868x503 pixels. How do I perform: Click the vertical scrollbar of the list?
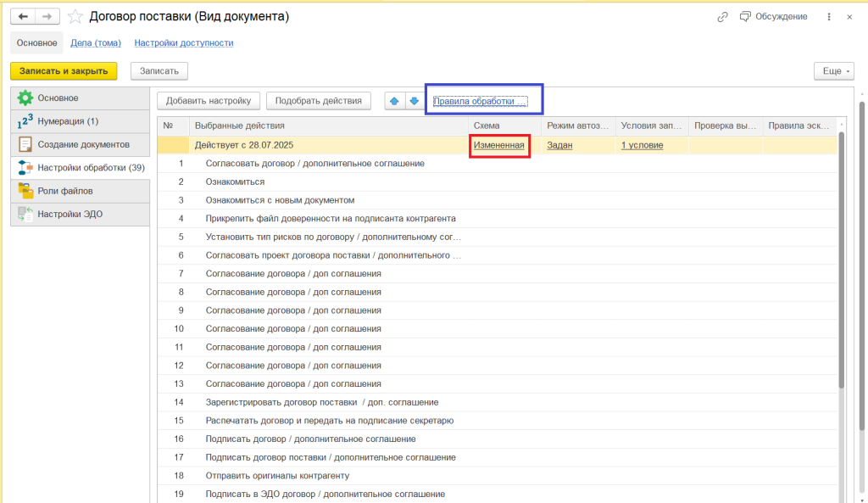[x=840, y=254]
